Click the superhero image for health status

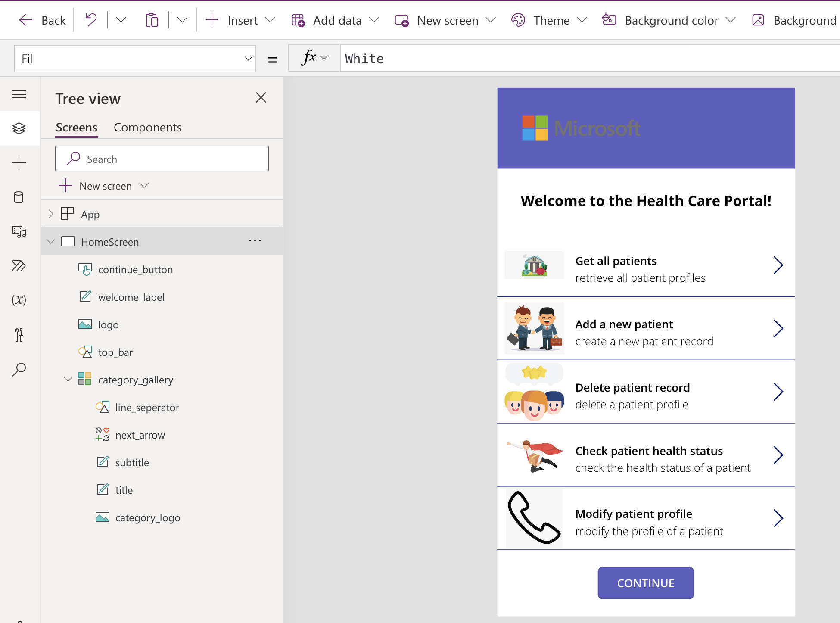[x=534, y=455]
